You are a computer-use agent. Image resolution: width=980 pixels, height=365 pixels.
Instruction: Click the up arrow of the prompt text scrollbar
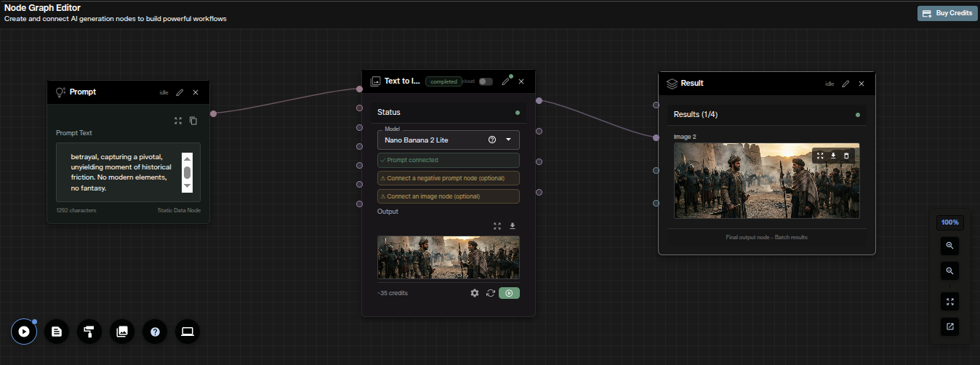pyautogui.click(x=187, y=159)
